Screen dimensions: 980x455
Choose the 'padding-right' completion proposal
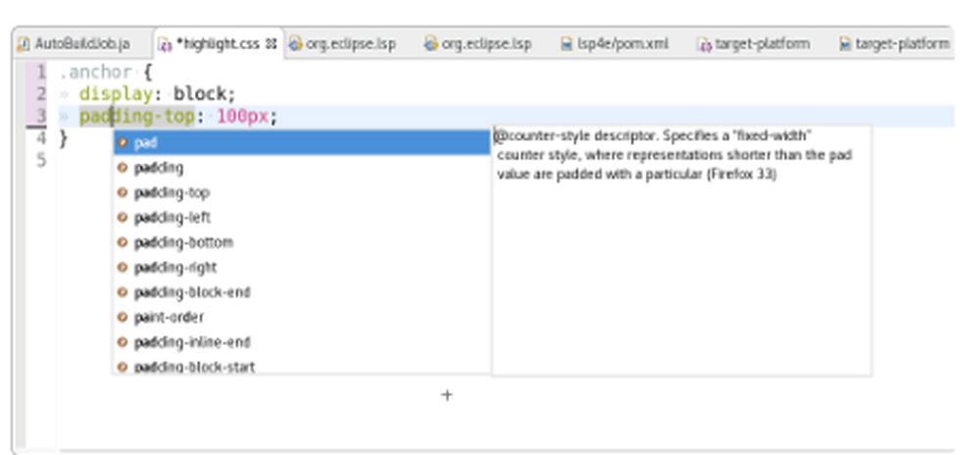pyautogui.click(x=302, y=268)
